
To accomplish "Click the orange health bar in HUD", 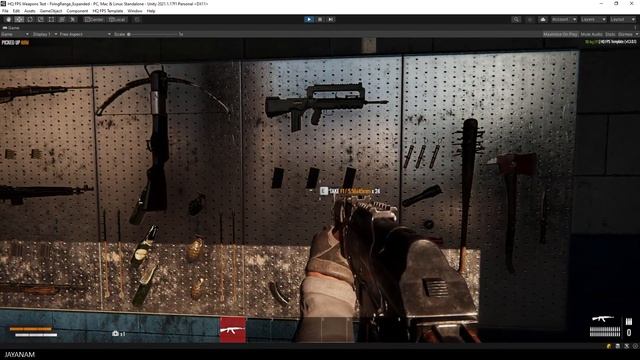I will (31, 329).
